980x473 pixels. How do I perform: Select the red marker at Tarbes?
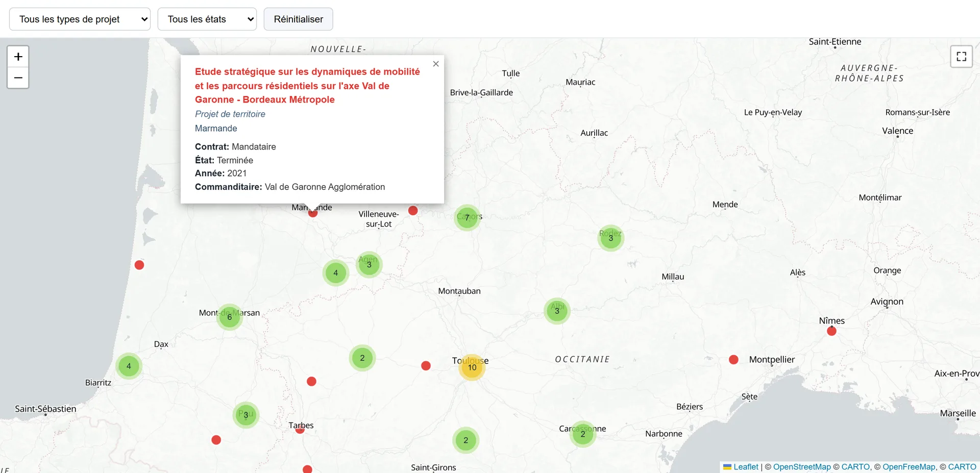(x=300, y=429)
